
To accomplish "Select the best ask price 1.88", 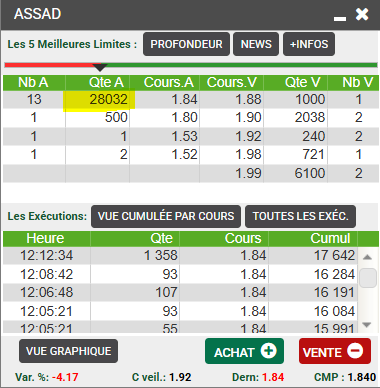I will pos(231,99).
